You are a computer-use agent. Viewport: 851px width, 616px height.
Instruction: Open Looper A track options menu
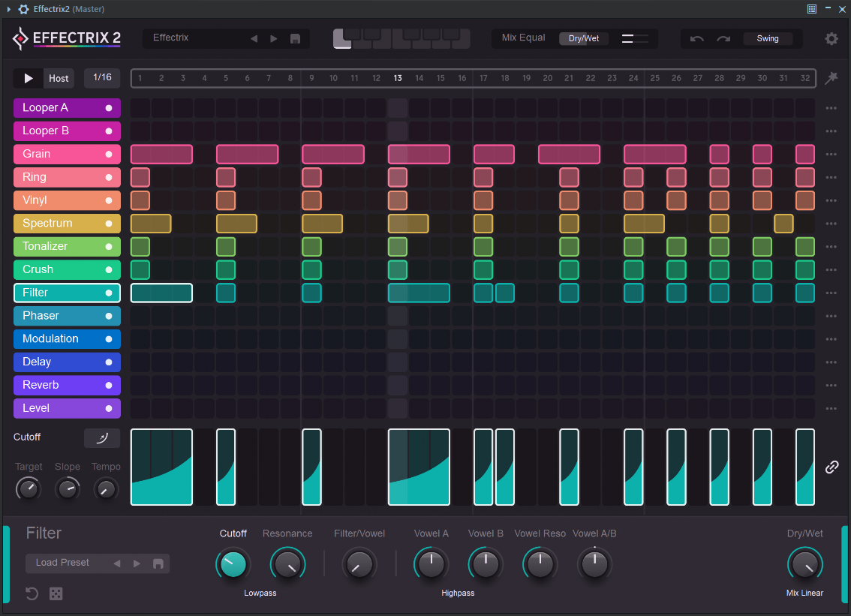[831, 108]
